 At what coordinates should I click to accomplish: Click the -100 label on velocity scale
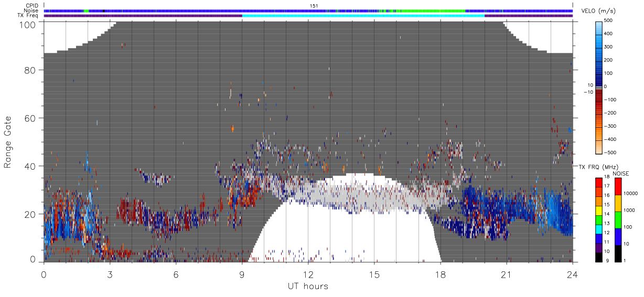coord(610,100)
